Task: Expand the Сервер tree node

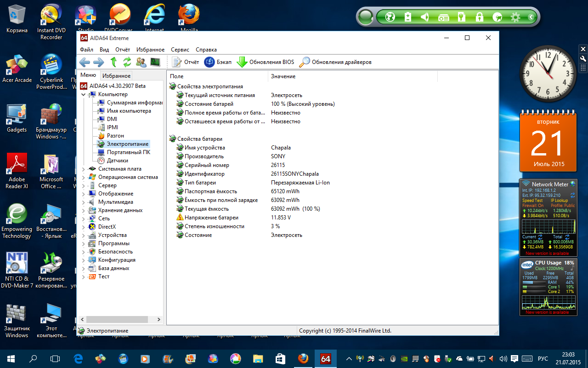Action: [x=84, y=185]
